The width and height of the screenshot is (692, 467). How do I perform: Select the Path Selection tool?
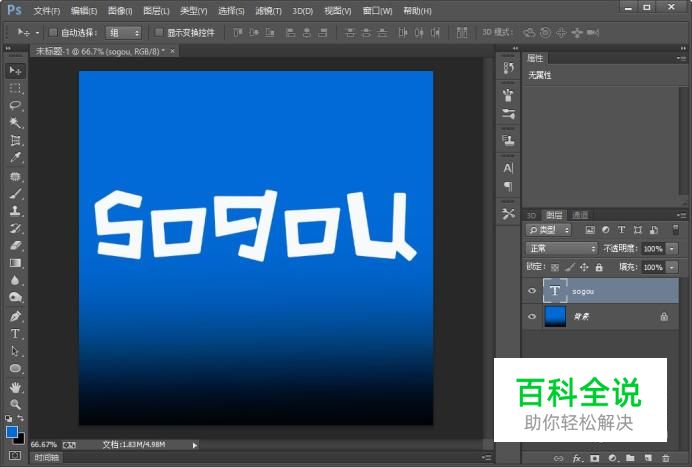pyautogui.click(x=15, y=351)
